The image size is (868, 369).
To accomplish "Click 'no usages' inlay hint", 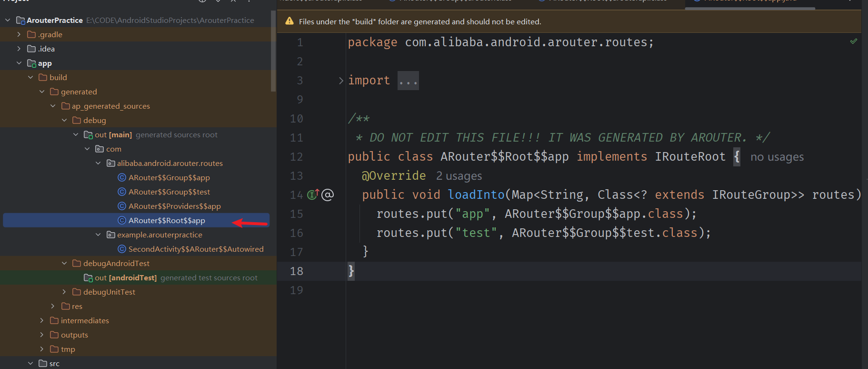I will click(x=777, y=157).
